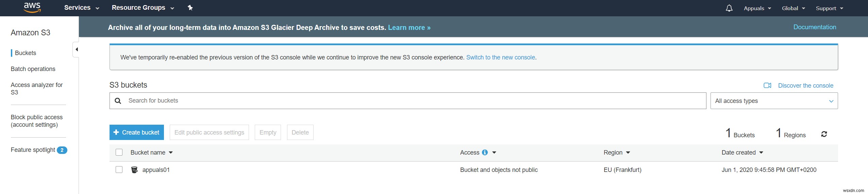Image resolution: width=868 pixels, height=194 pixels.
Task: Click Discover the console link
Action: [805, 86]
